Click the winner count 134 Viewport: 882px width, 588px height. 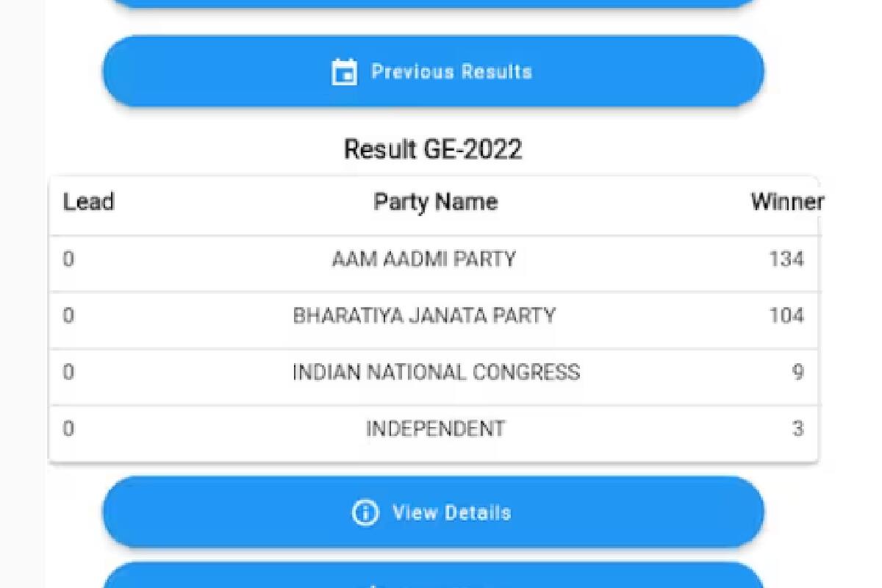tap(786, 259)
